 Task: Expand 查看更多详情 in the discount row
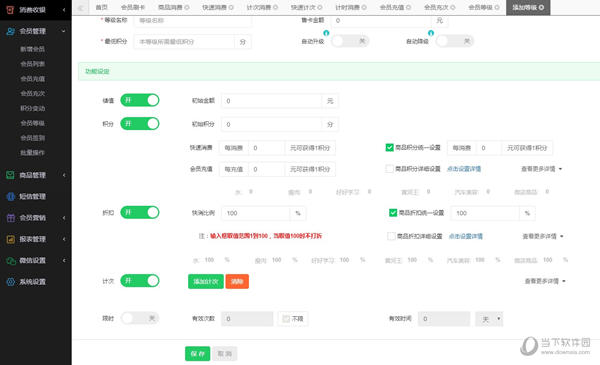pos(543,236)
